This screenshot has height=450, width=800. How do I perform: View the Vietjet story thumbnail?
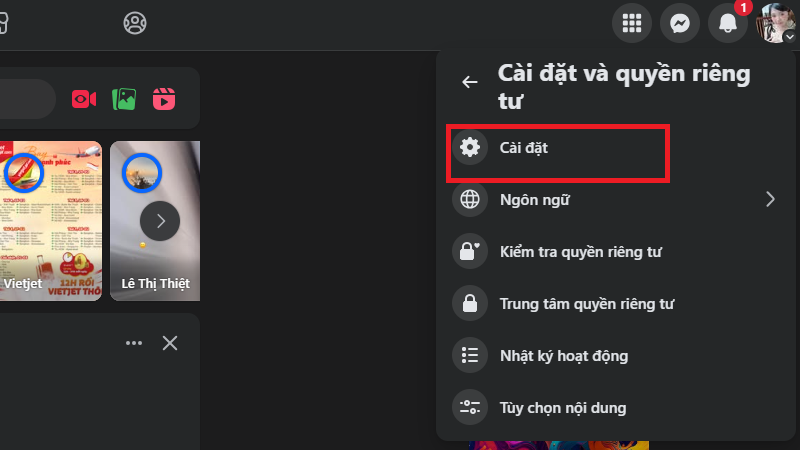(x=50, y=220)
